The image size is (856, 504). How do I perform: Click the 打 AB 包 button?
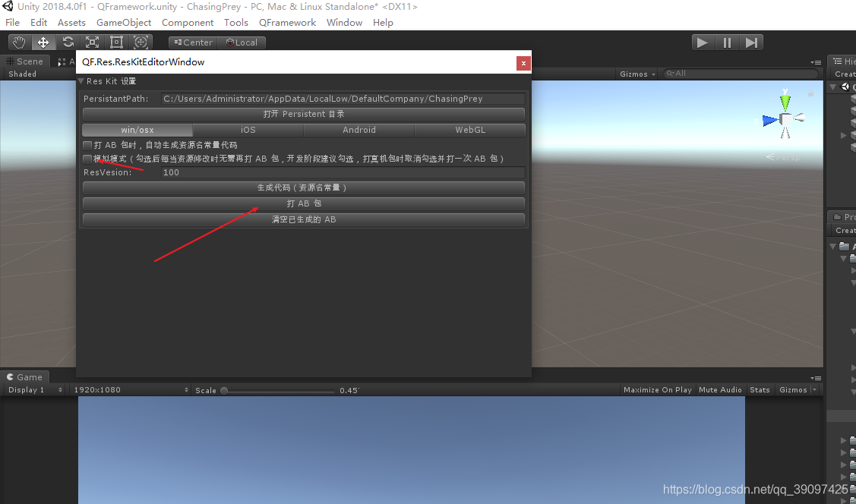click(303, 203)
